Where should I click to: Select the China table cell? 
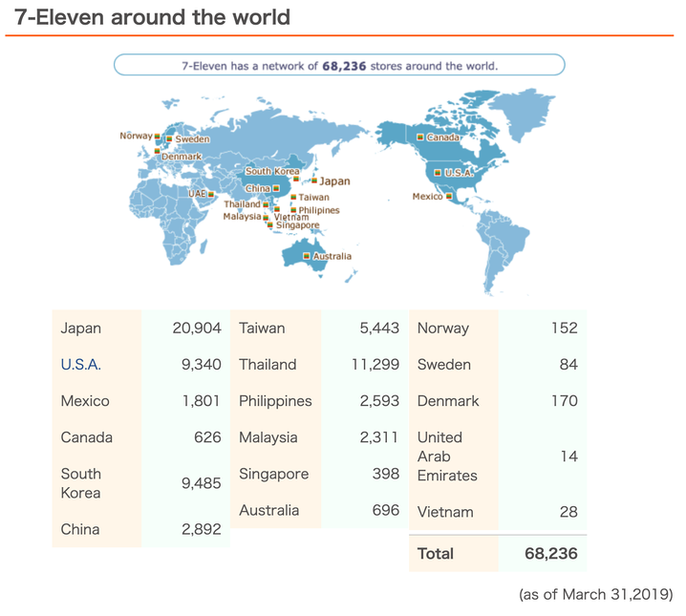(96, 529)
